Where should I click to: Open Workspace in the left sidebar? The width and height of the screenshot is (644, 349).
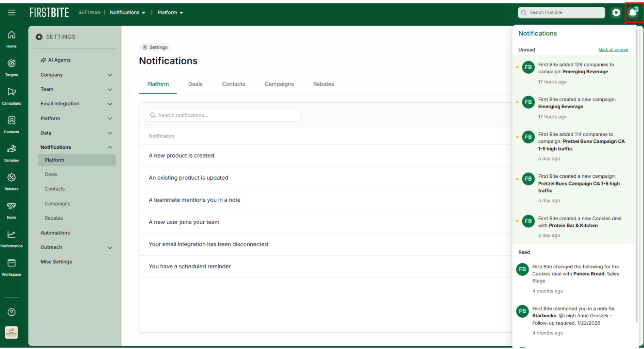tap(11, 268)
